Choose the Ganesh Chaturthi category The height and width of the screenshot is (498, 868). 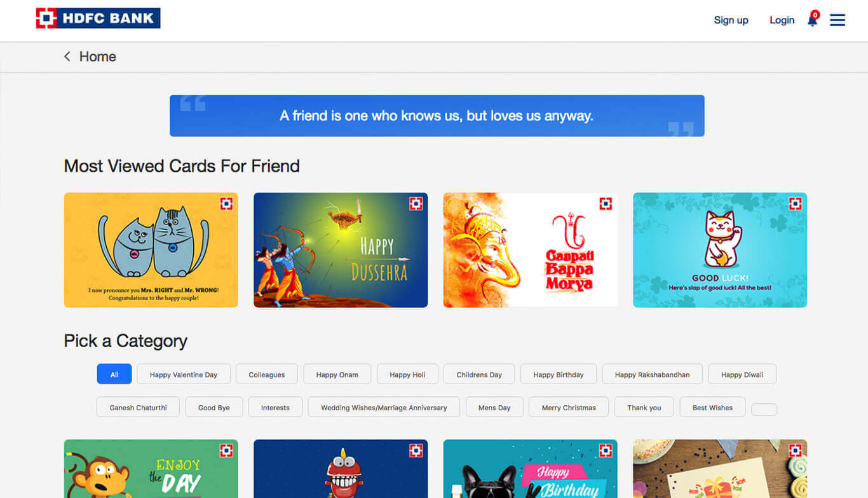pos(138,408)
